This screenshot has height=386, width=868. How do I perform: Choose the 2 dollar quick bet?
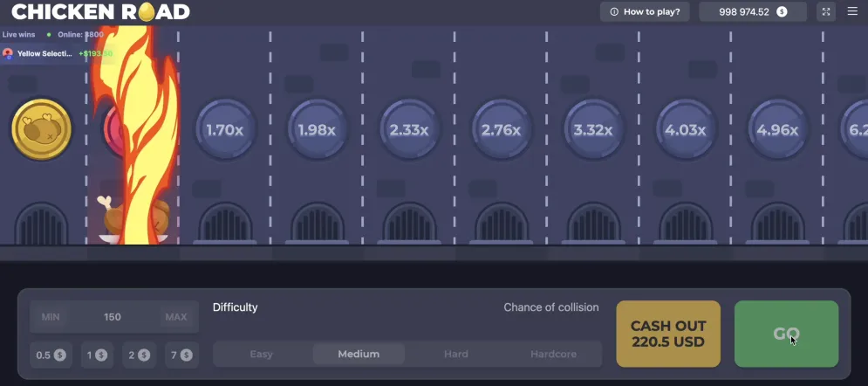139,355
